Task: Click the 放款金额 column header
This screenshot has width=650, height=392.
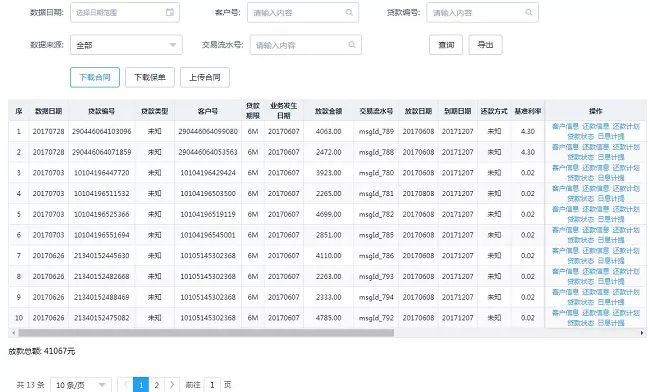Action: point(328,111)
